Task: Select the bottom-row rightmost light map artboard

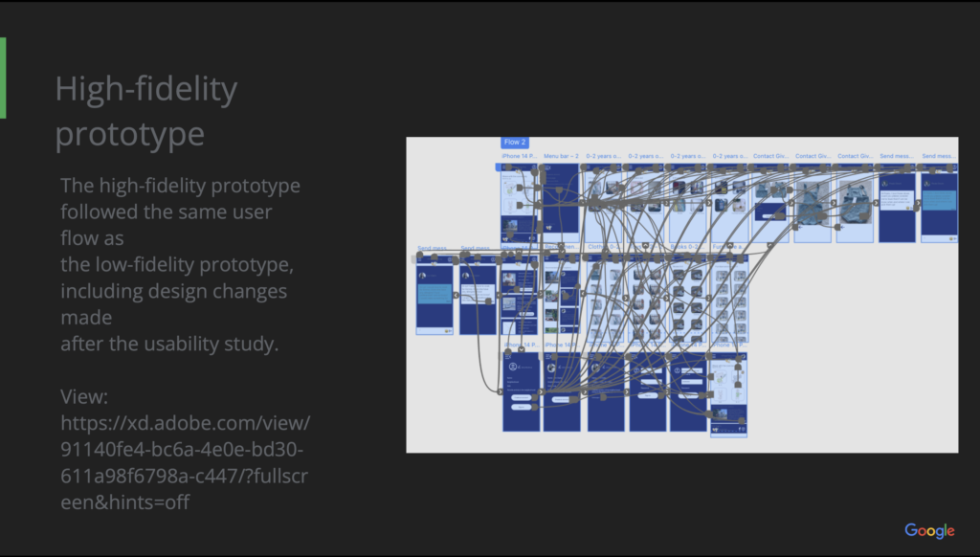Action: coord(728,394)
